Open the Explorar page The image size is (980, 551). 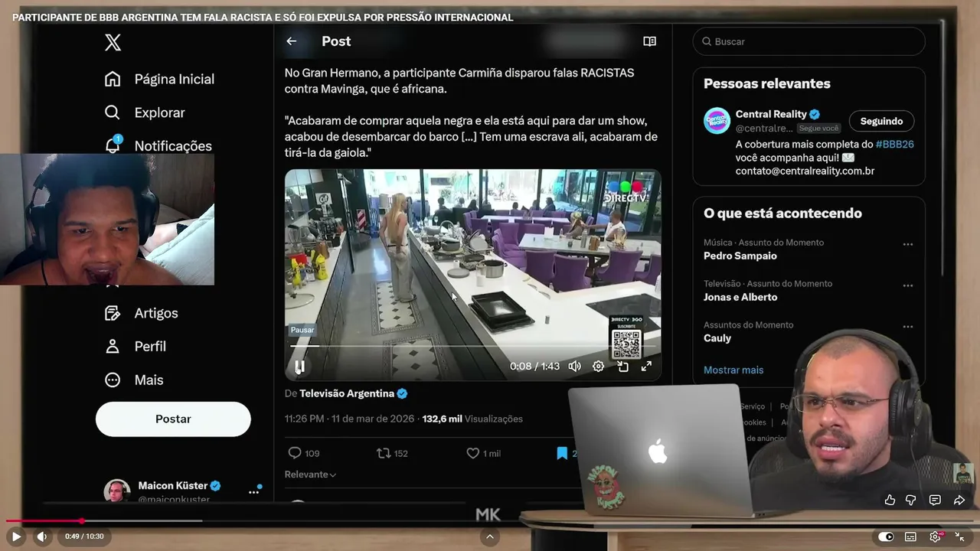coord(159,112)
